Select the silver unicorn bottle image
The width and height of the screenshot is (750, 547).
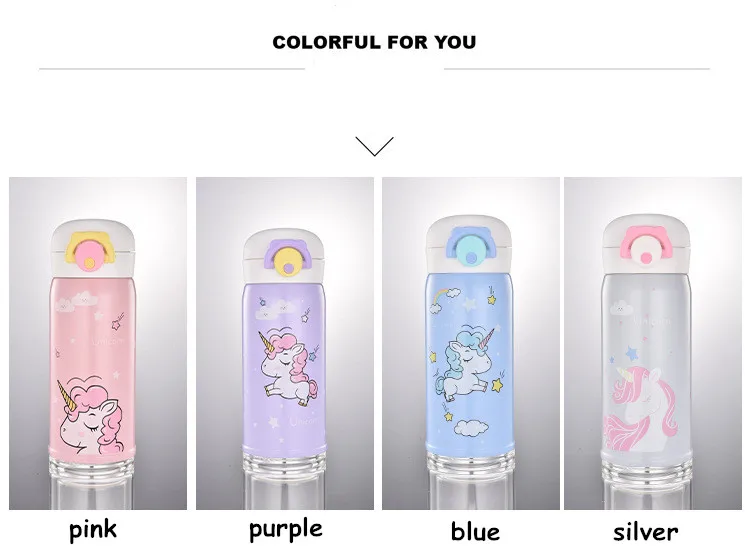(x=653, y=343)
